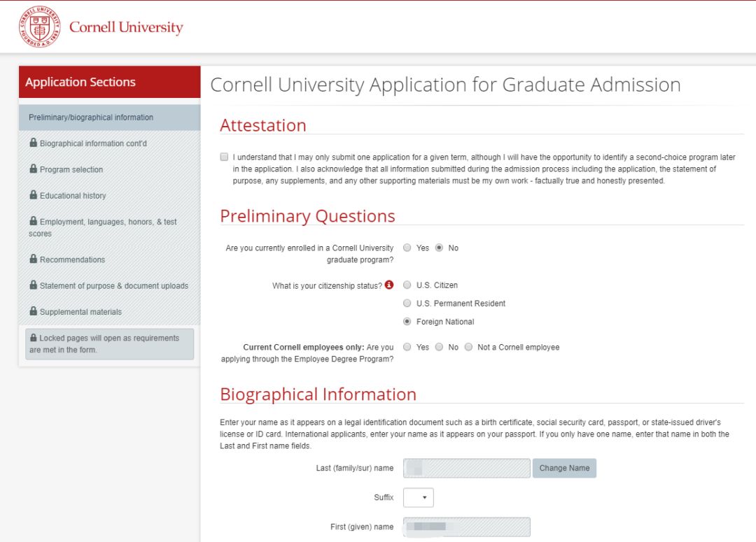Click the red info icon next to citizenship status

(389, 285)
